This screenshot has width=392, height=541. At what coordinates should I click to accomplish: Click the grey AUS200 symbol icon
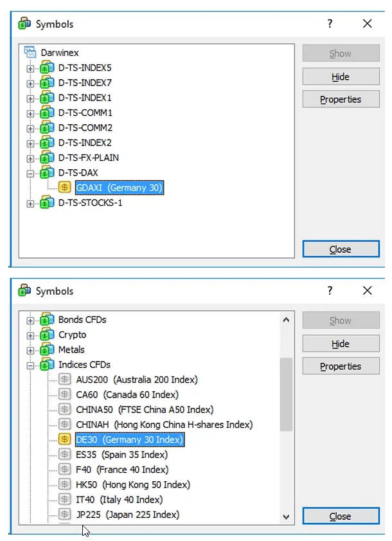pos(64,380)
